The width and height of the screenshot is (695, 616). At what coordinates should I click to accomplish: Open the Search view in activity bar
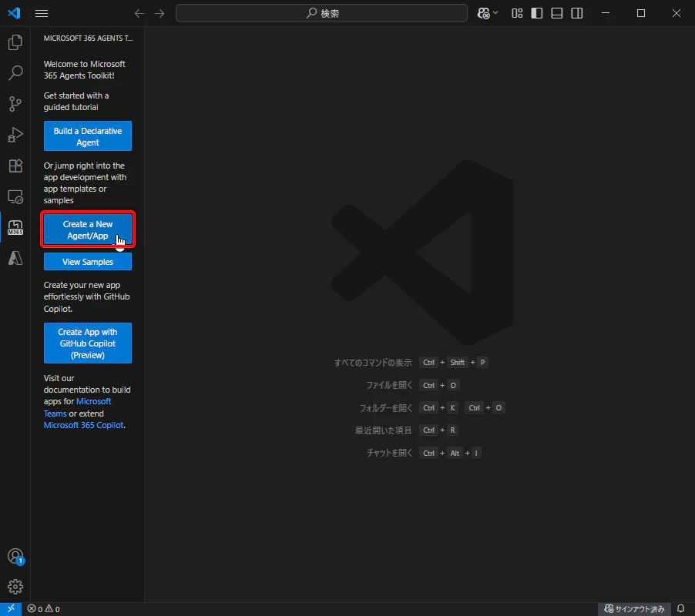coord(15,73)
